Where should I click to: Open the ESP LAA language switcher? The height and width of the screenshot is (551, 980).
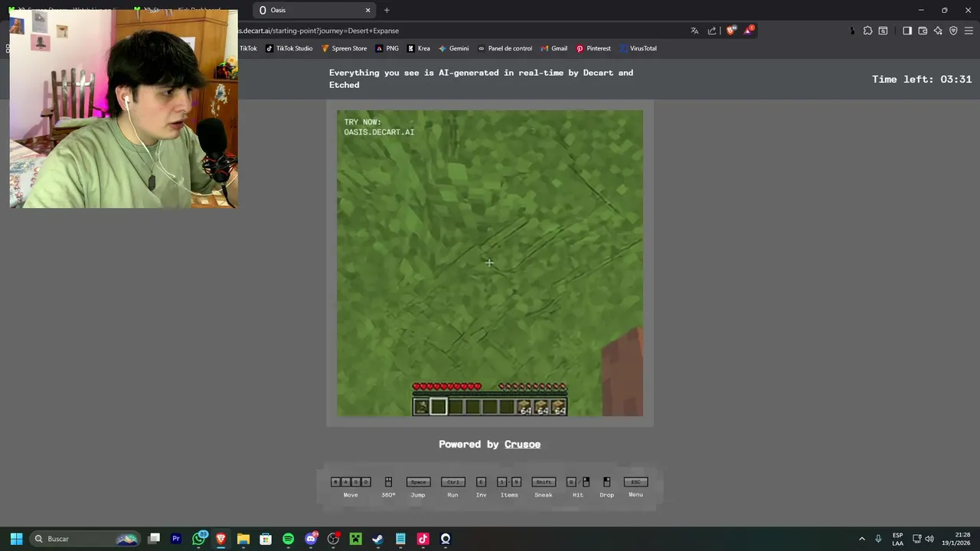point(897,539)
